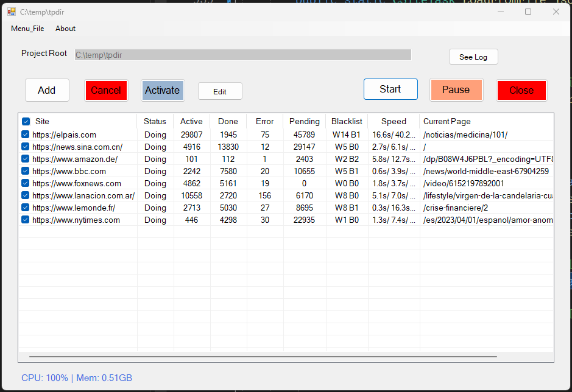Select the https://www.amazon.de/ row text
Image resolution: width=572 pixels, height=392 pixels.
[75, 159]
